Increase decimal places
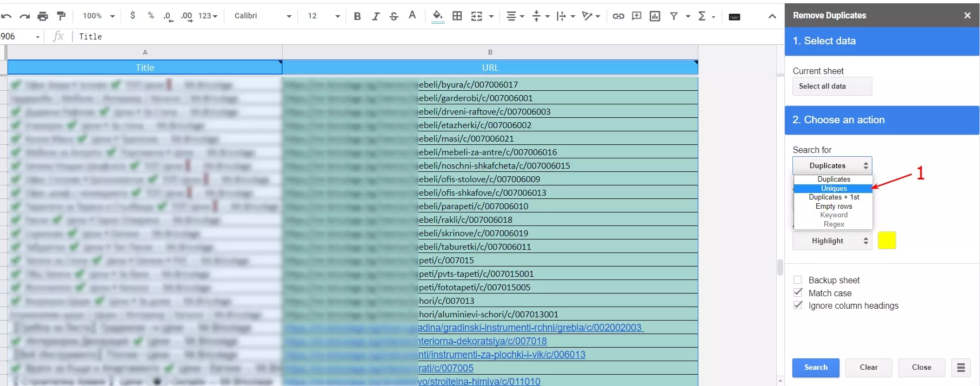Screen dimensions: 980x386 pos(186,16)
